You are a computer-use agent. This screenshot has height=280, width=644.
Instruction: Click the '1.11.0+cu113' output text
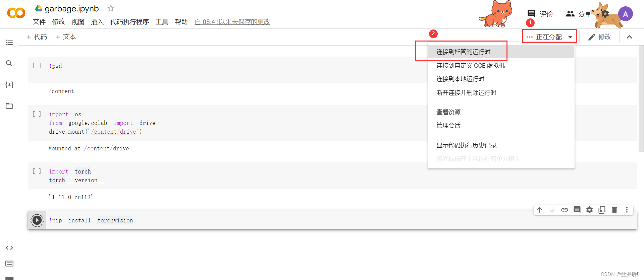pyautogui.click(x=70, y=197)
